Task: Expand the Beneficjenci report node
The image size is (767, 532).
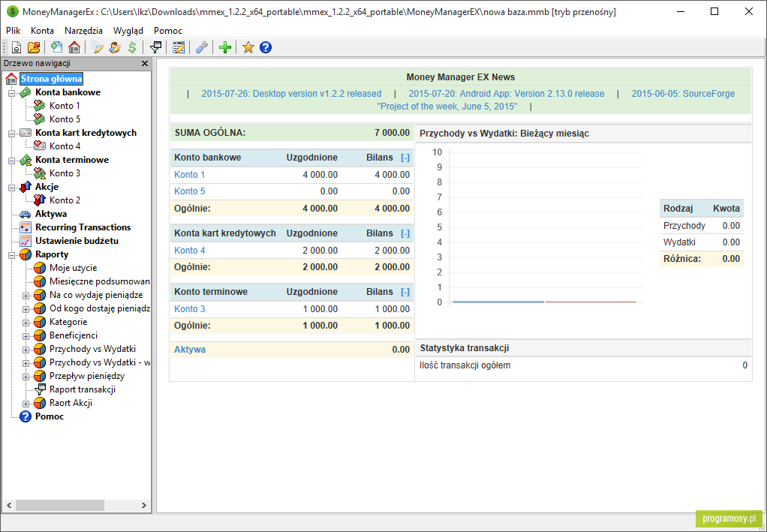Action: pyautogui.click(x=26, y=336)
